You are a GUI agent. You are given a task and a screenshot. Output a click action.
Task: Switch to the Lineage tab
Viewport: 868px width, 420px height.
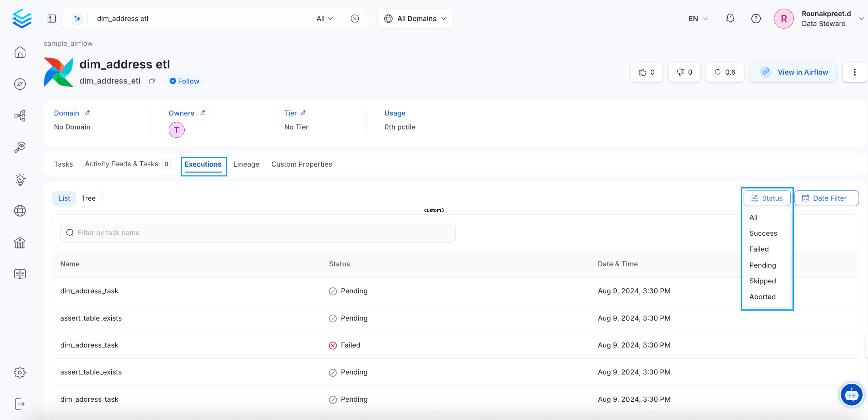[246, 164]
